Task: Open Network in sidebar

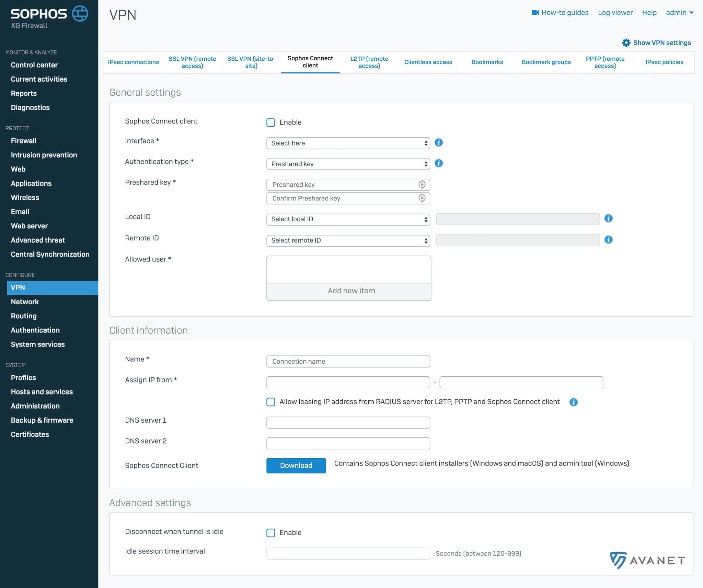Action: (x=25, y=302)
